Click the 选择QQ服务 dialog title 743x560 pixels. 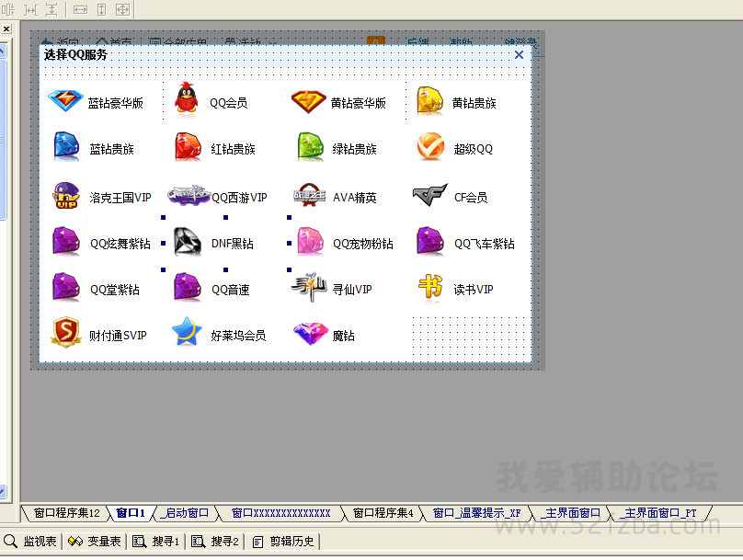pos(75,55)
